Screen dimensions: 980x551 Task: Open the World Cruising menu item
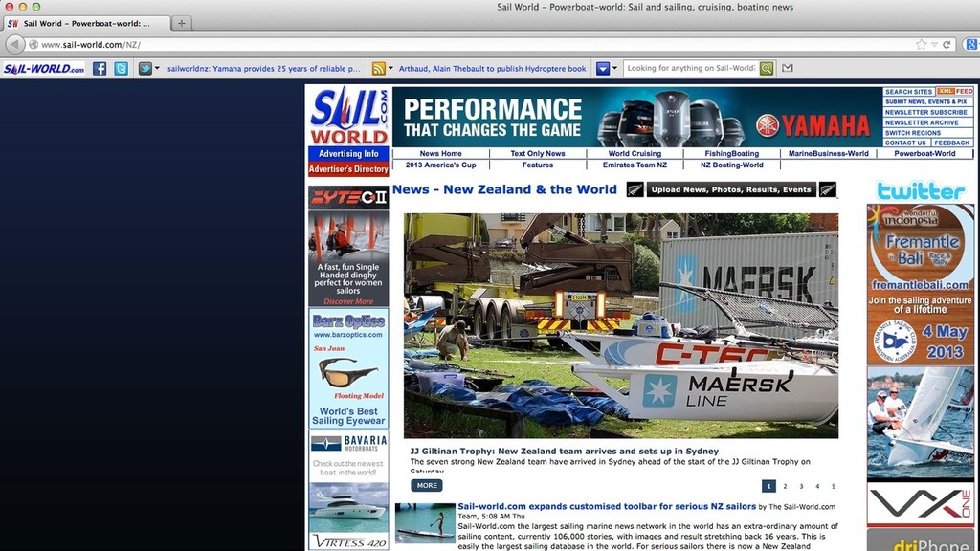[x=635, y=153]
